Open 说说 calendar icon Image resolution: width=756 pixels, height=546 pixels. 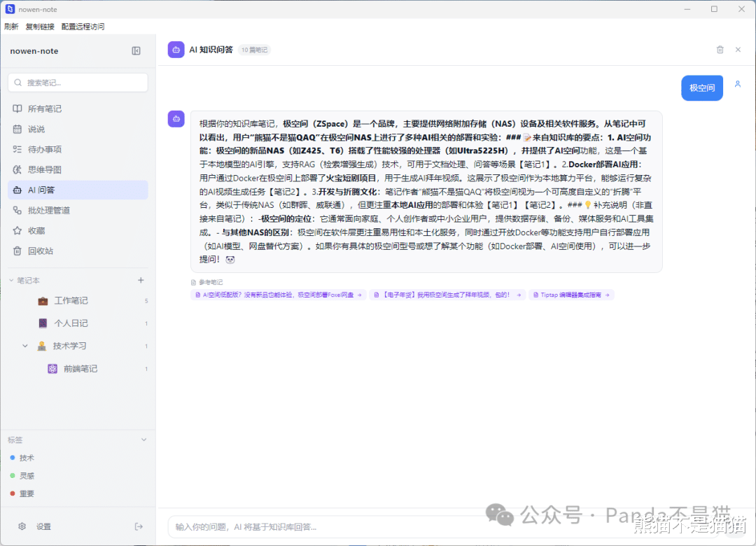(x=17, y=129)
